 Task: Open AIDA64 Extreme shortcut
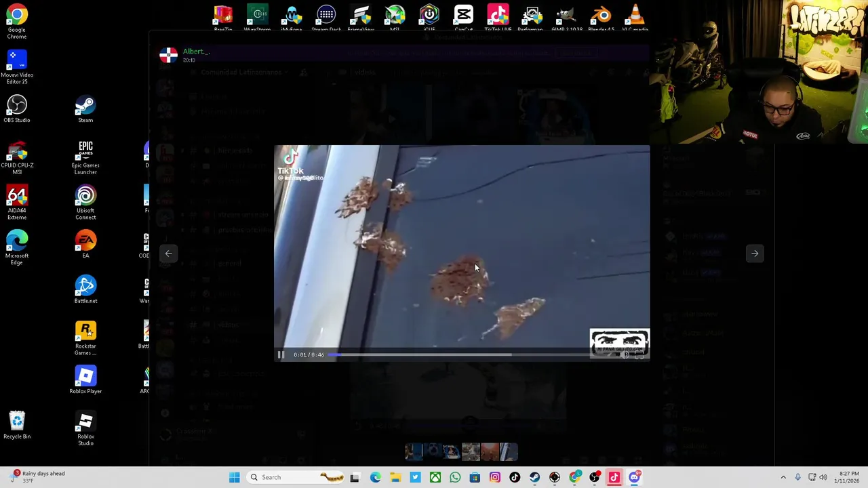(x=17, y=202)
